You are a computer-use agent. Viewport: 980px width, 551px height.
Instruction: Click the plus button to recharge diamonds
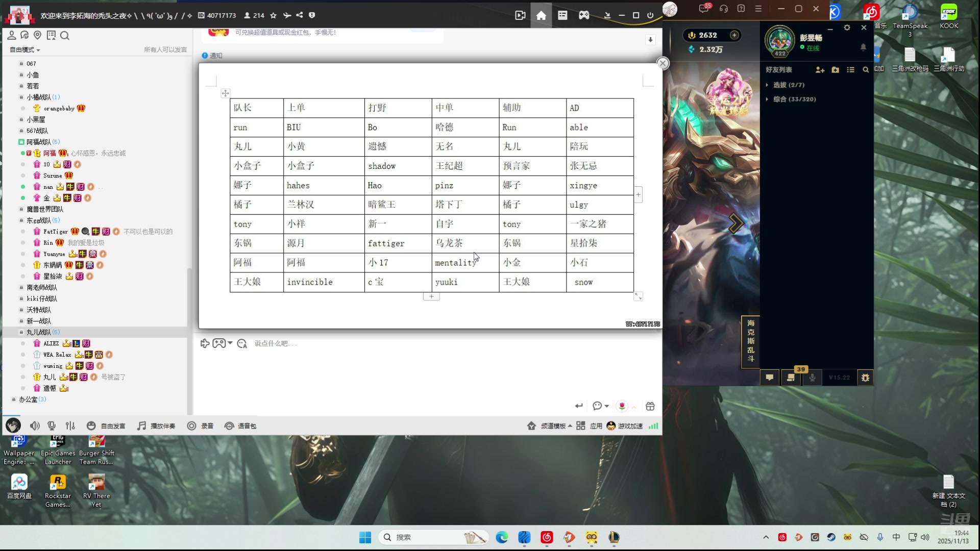click(735, 35)
